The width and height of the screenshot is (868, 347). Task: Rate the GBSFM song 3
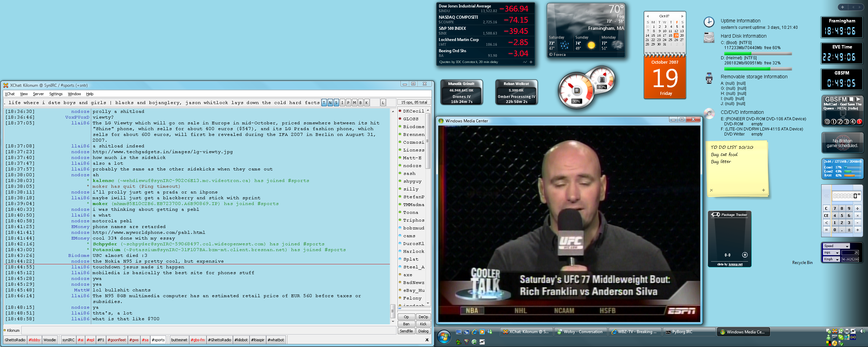point(846,122)
